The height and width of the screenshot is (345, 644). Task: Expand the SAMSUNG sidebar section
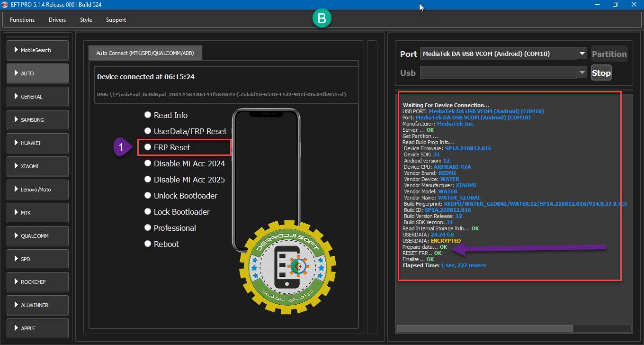[x=37, y=119]
